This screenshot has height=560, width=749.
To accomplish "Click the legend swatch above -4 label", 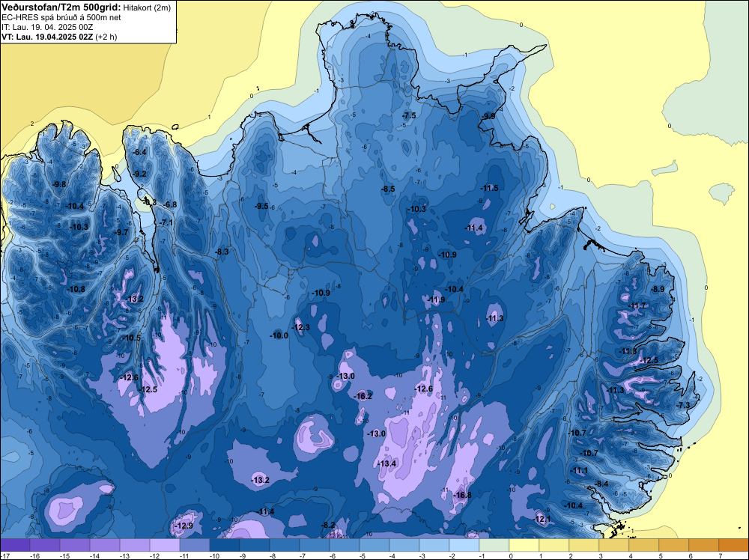I will click(x=404, y=545).
